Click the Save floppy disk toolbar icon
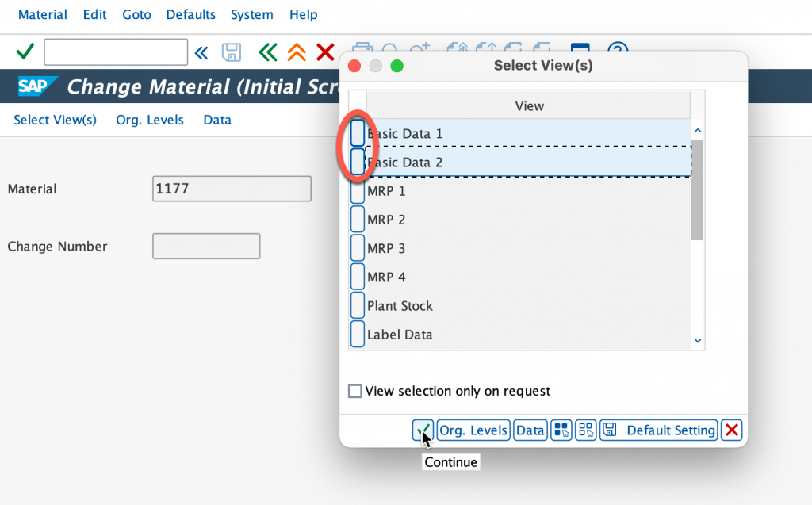The height and width of the screenshot is (505, 812). coord(231,52)
